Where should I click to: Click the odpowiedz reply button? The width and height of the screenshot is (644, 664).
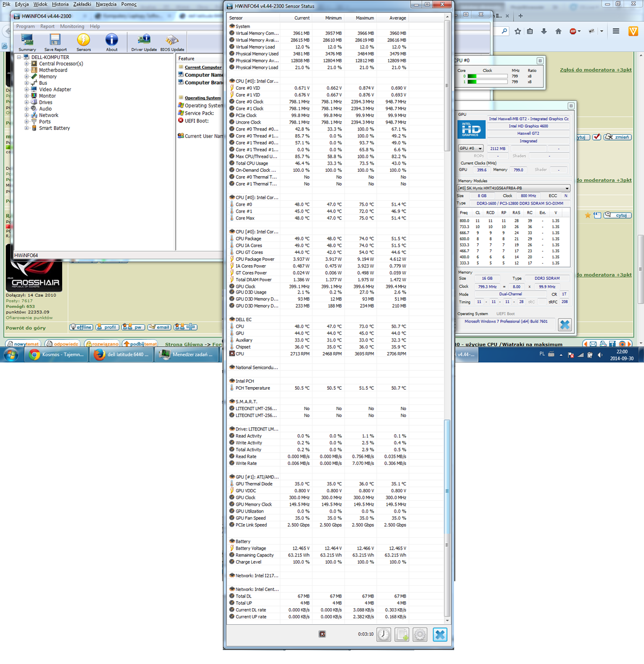(63, 344)
